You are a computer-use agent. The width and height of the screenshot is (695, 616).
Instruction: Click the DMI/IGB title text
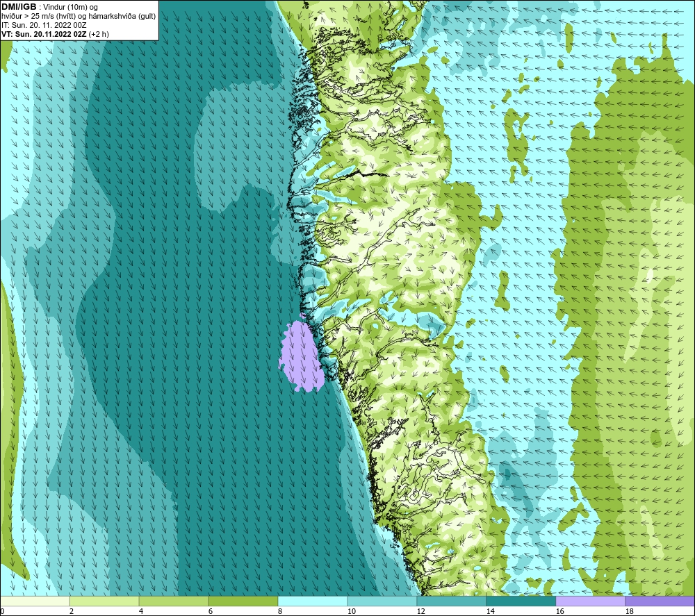(19, 7)
